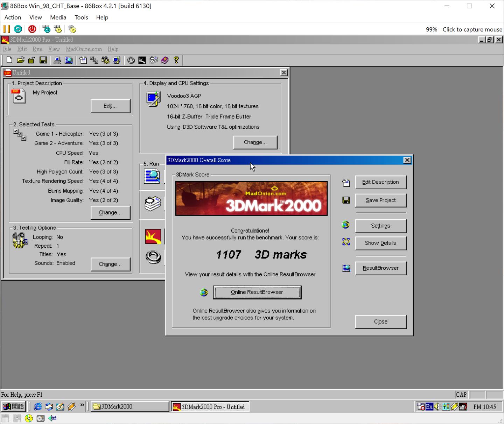The height and width of the screenshot is (424, 504).
Task: Click the volume speaker tray icon
Action: (437, 407)
